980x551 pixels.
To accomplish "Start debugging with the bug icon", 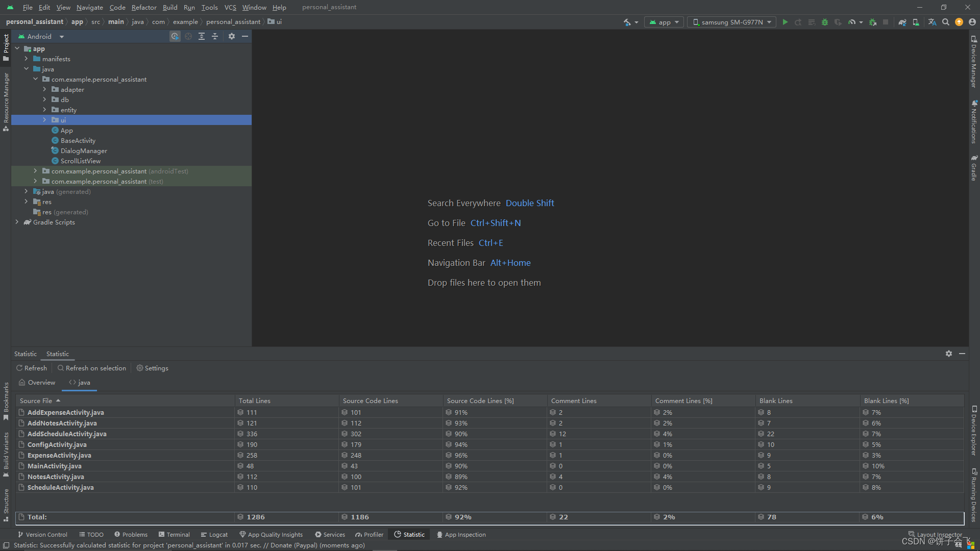I will click(824, 22).
